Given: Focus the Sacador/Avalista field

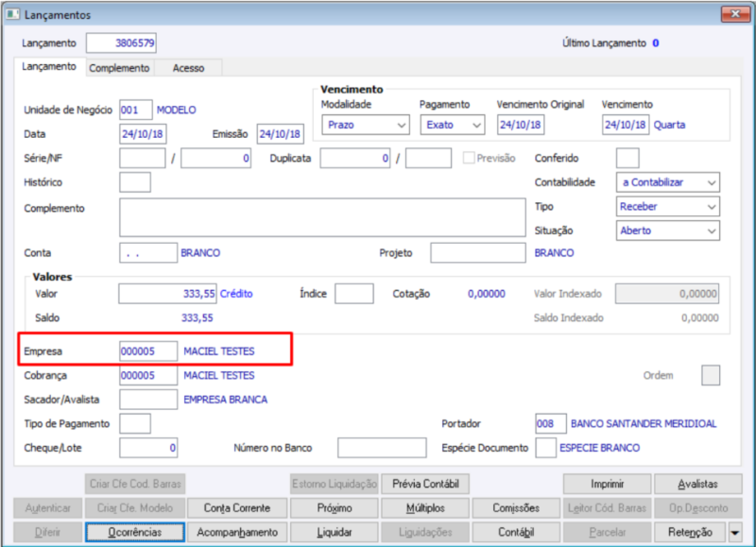Looking at the screenshot, I should pos(148,400).
